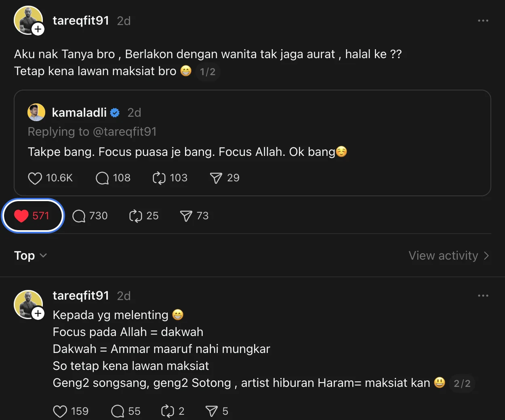The image size is (505, 420).
Task: Open View activity
Action: coord(448,256)
